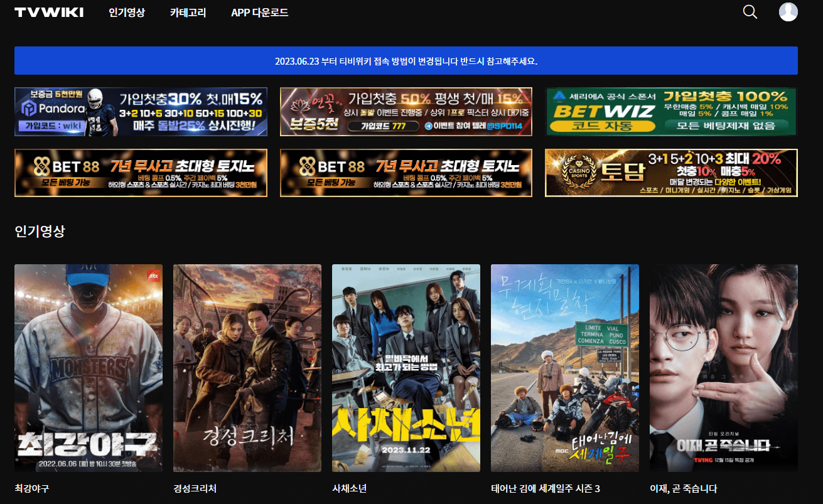Open the BET 88 banner in the center column
823x504 pixels.
(406, 173)
